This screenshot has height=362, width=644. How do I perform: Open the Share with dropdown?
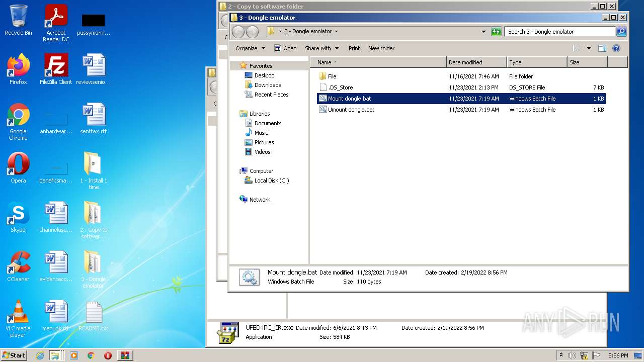click(322, 48)
